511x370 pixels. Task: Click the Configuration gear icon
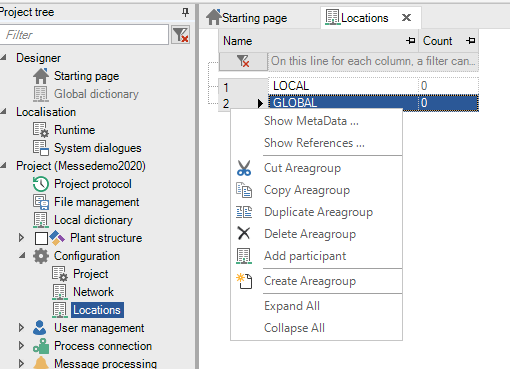pos(41,256)
